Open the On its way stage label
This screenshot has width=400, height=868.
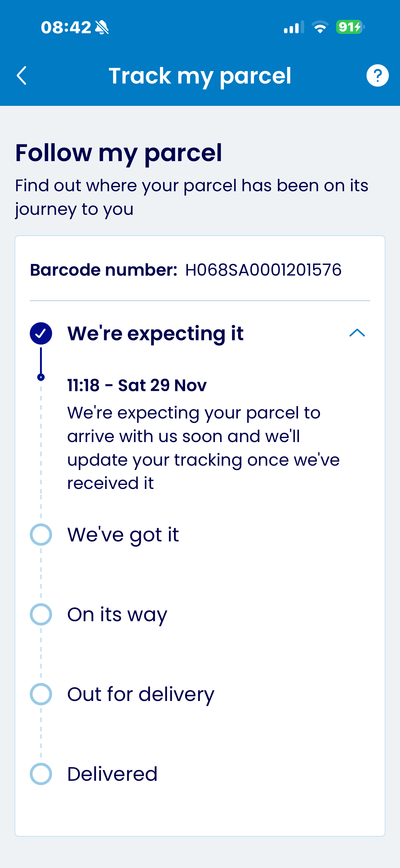[x=117, y=615]
